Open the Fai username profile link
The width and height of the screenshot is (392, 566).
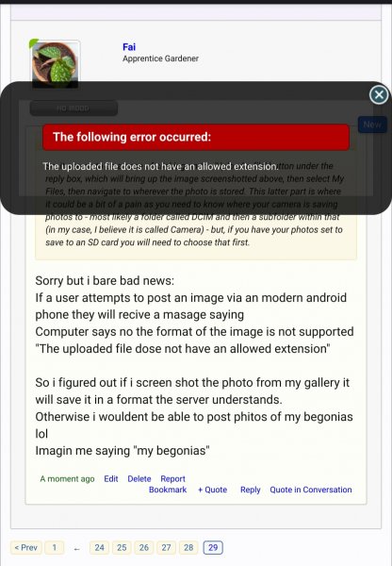129,47
